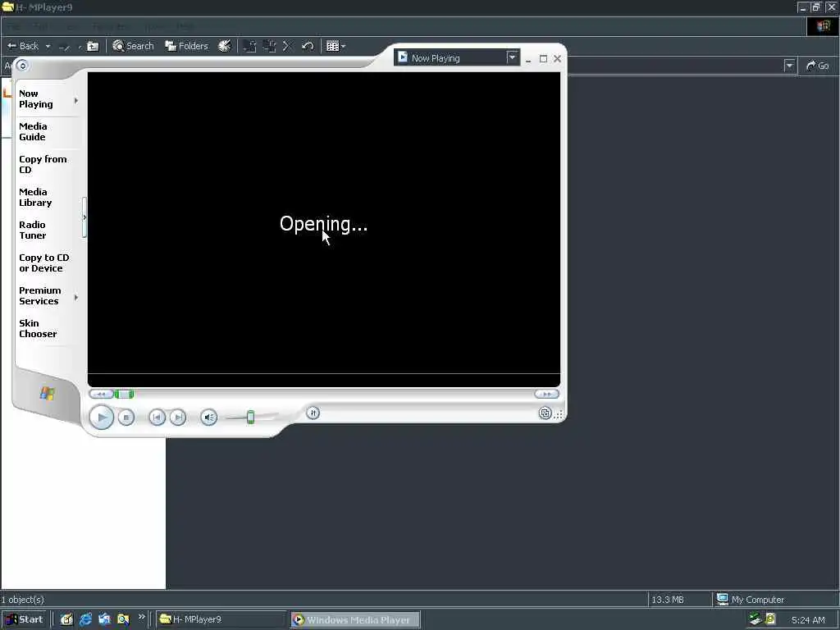
Task: Click the History icon in Explorer toolbar
Action: (x=225, y=46)
